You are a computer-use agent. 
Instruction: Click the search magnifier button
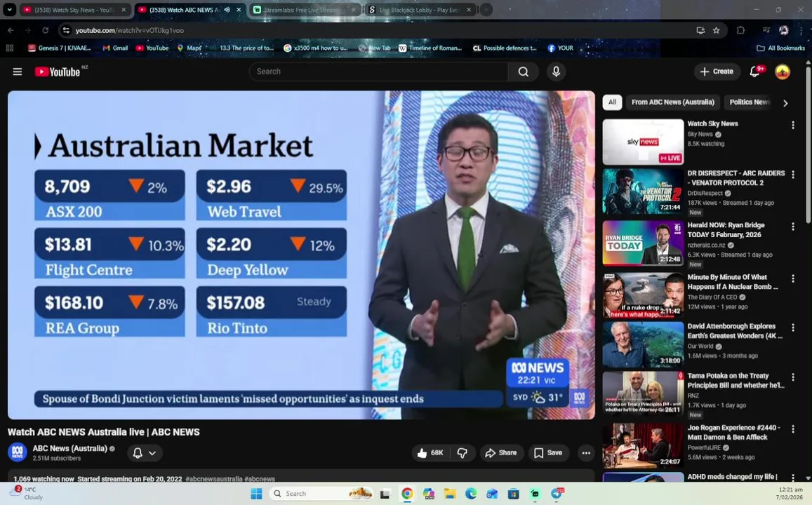click(523, 72)
